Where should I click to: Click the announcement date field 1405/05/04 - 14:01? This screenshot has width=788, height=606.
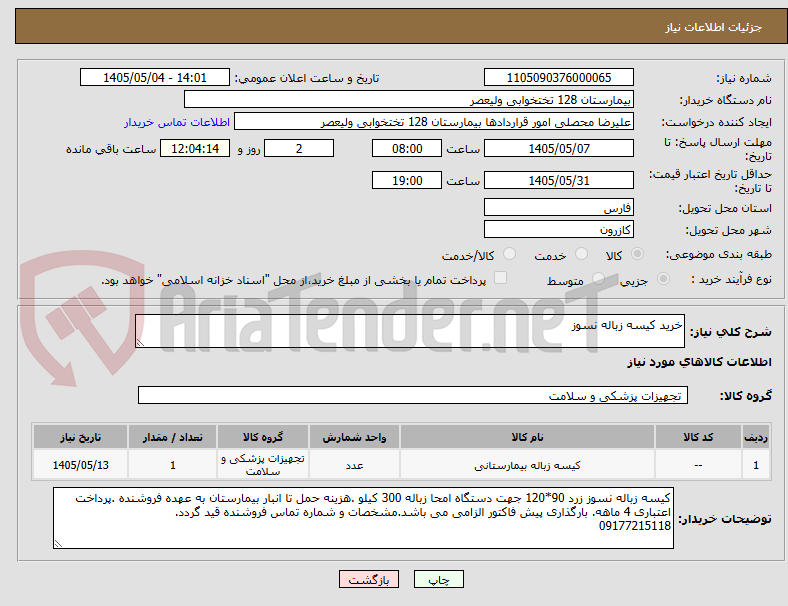[155, 77]
